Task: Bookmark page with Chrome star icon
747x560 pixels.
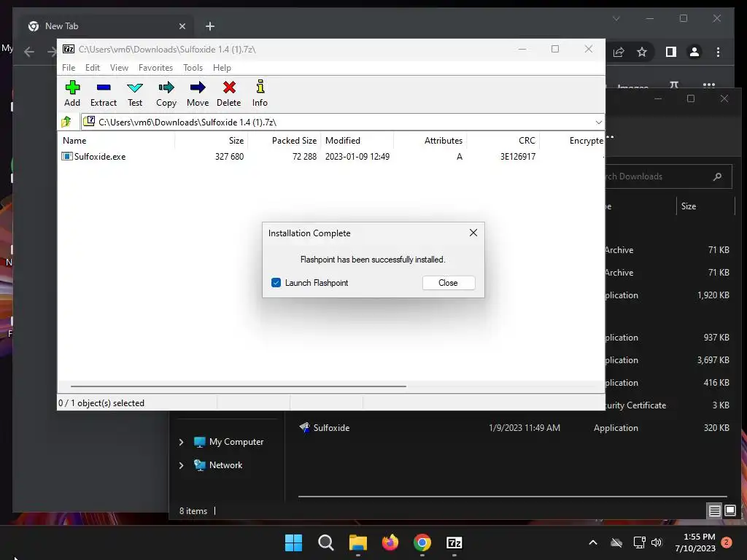Action: pyautogui.click(x=642, y=52)
